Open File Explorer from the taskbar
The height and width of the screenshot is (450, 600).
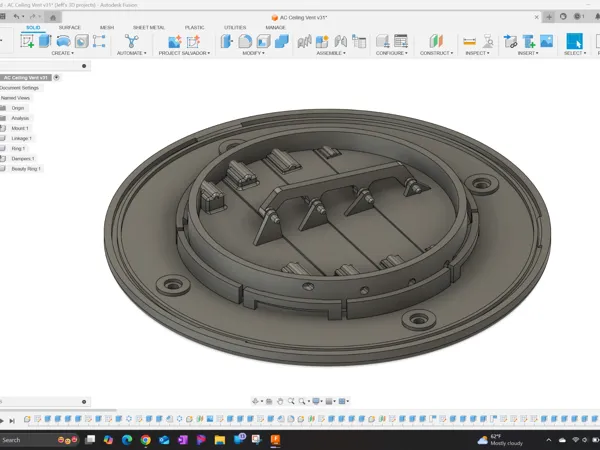coord(220,440)
